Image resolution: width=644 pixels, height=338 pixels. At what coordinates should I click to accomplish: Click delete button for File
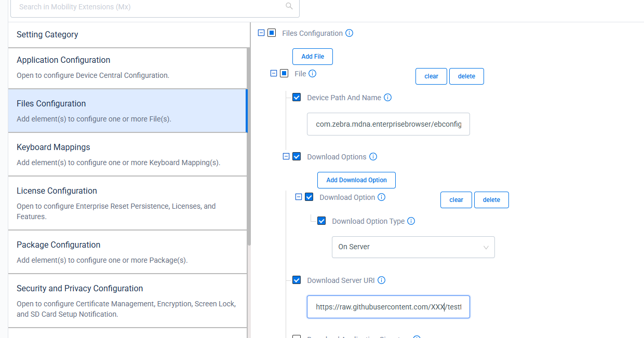466,76
